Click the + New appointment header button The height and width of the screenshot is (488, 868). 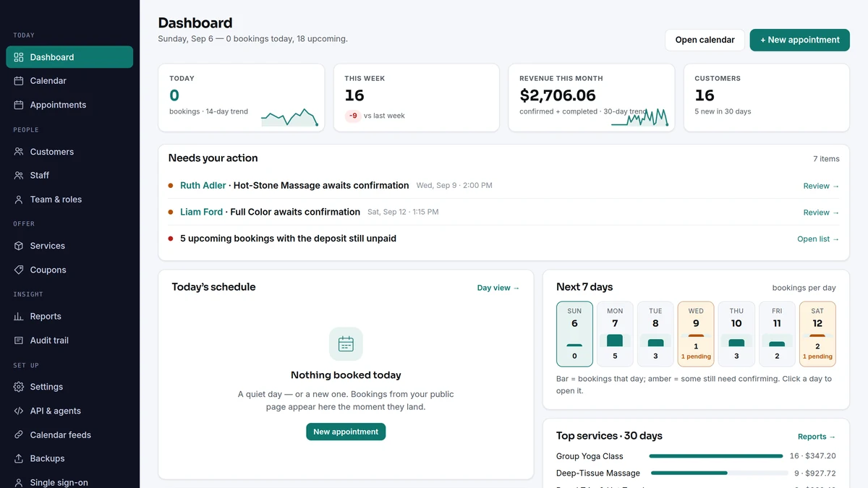coord(799,40)
